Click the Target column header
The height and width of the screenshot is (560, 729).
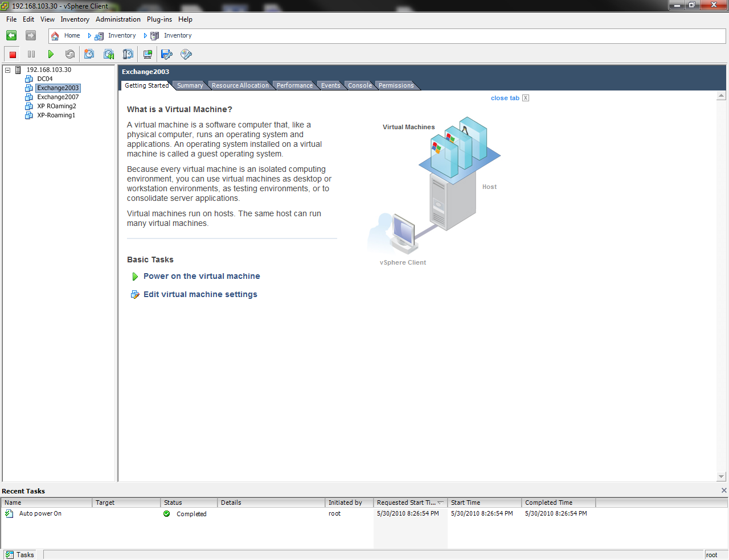(126, 503)
